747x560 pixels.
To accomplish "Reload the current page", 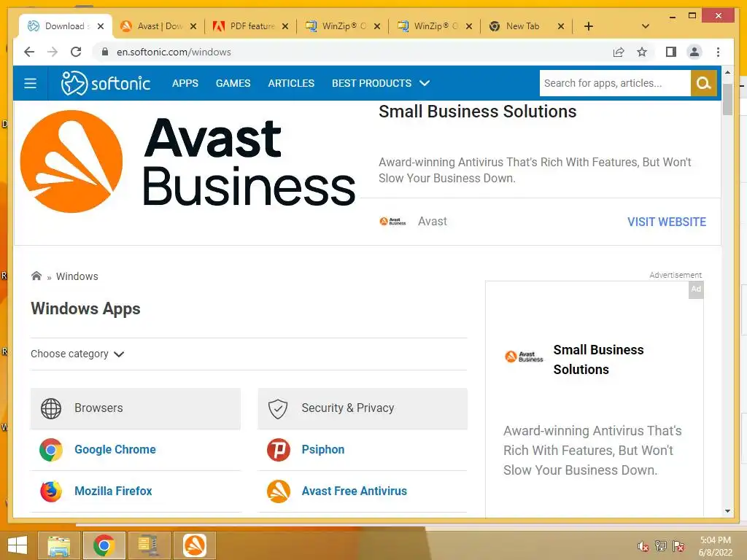I will [76, 52].
